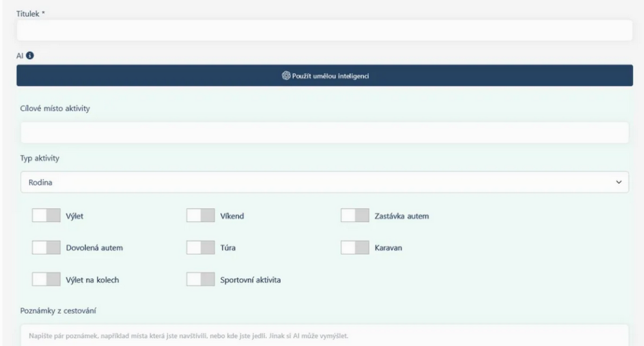Image resolution: width=644 pixels, height=346 pixels.
Task: Focus the Titulek text field
Action: tap(325, 30)
